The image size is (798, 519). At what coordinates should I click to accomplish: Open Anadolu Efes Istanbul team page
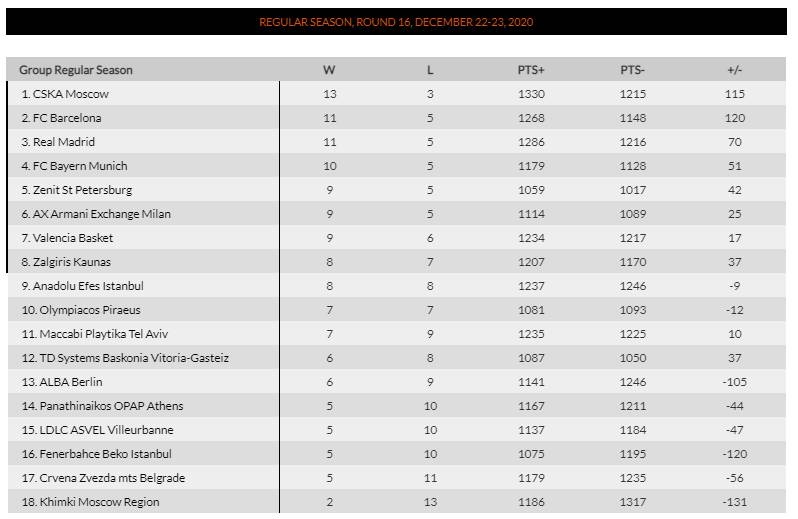click(88, 286)
